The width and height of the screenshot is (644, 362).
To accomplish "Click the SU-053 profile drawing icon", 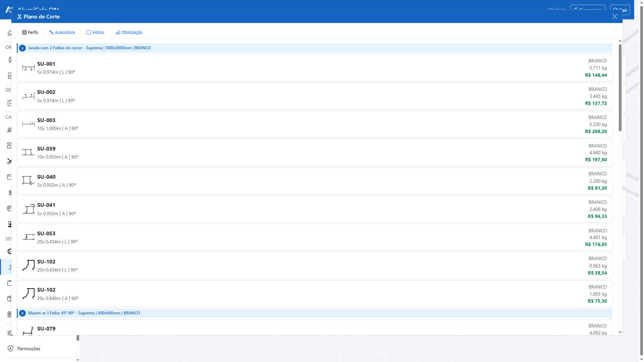I will [29, 237].
